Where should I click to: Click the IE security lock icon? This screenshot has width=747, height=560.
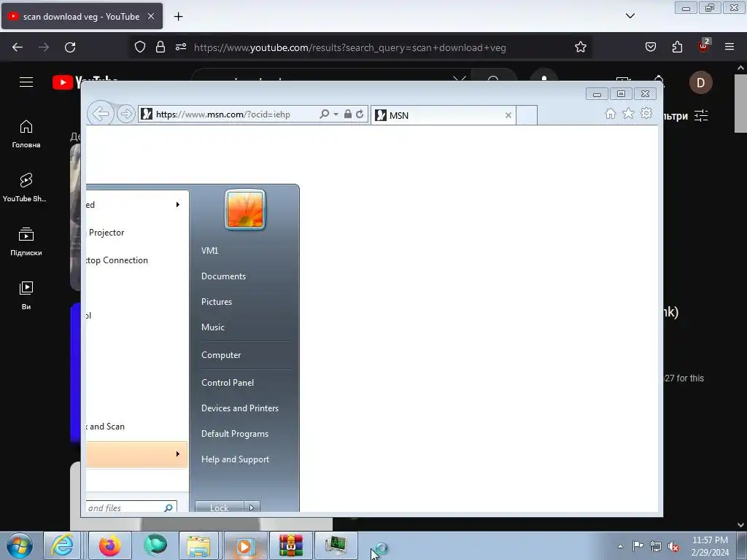(x=348, y=114)
